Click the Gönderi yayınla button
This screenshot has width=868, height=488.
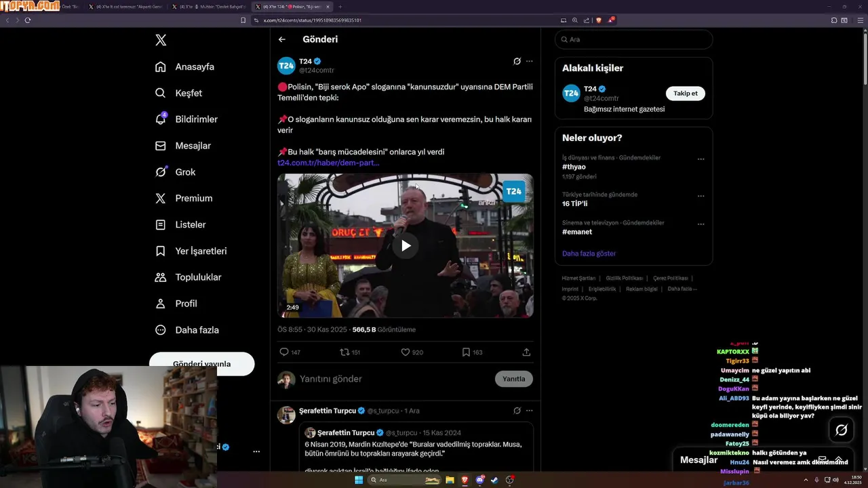point(202,363)
